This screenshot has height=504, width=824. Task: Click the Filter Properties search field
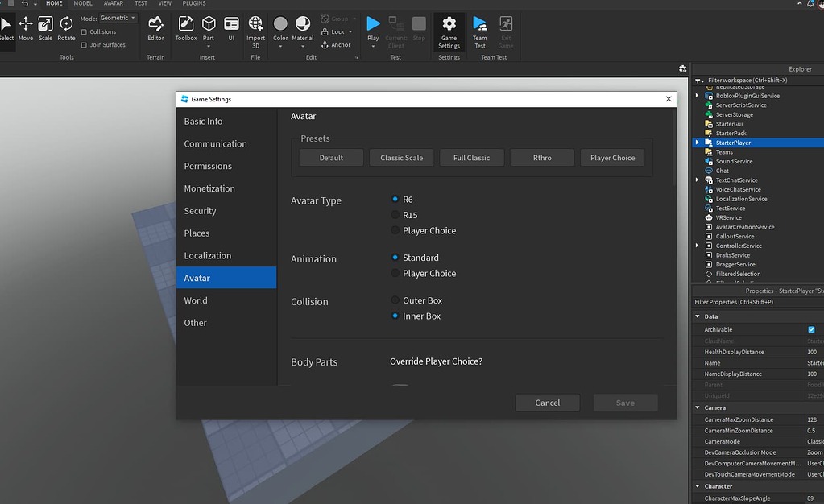(757, 302)
